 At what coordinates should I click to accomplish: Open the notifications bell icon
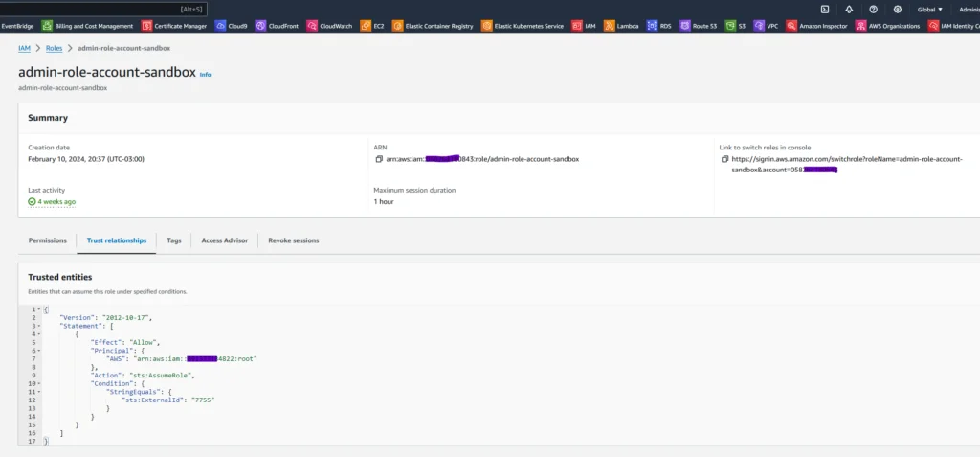[x=849, y=10]
